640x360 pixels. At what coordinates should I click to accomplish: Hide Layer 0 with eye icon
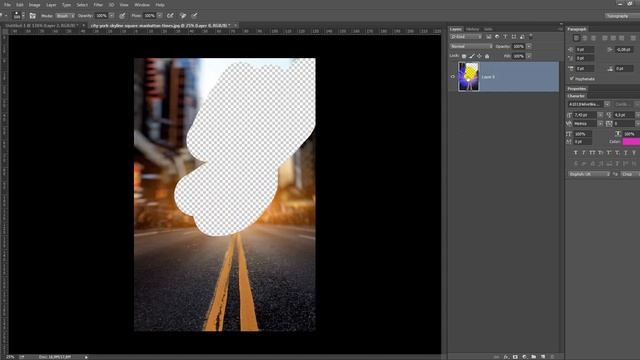coord(453,77)
